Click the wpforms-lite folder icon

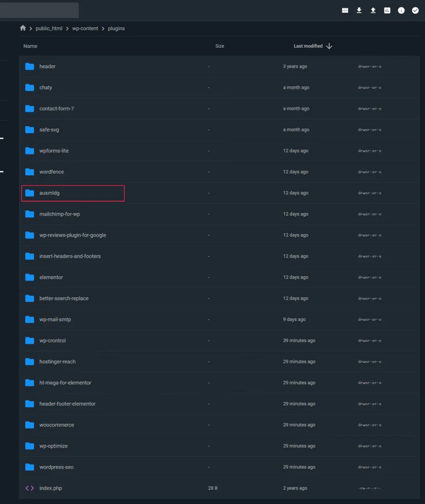point(30,151)
